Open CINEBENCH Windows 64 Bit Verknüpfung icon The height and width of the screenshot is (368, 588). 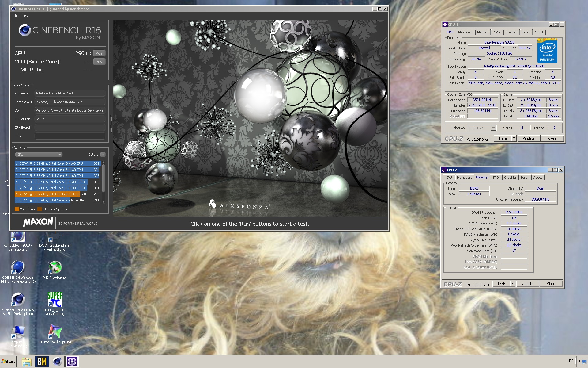18,304
